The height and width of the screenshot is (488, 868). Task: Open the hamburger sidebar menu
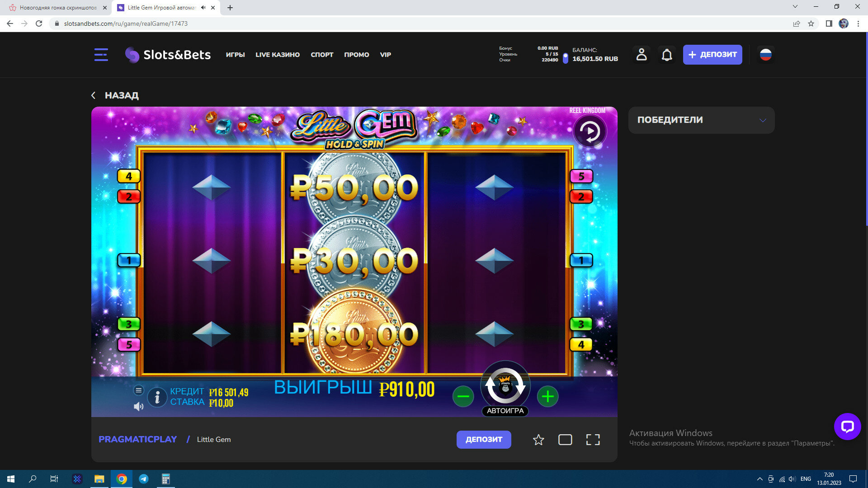[x=101, y=55]
